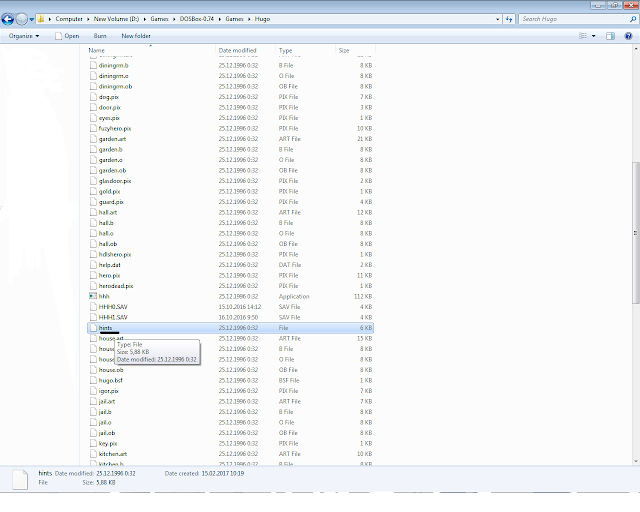This screenshot has width=640, height=512.
Task: Sort by the Size column header
Action: point(344,50)
